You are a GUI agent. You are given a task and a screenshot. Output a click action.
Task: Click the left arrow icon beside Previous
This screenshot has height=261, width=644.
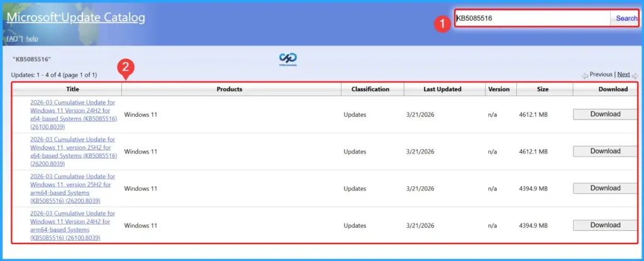point(585,75)
